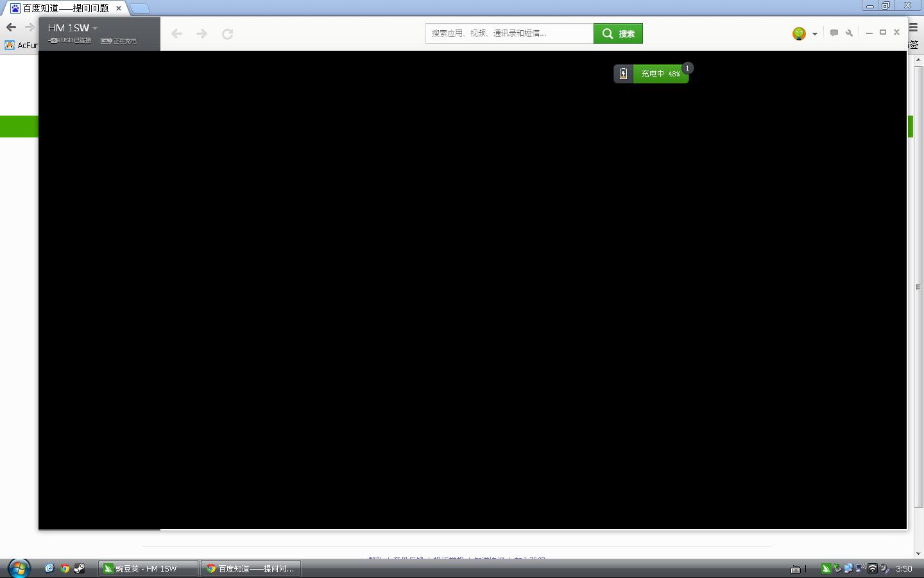This screenshot has width=924, height=578.
Task: Click the USB已连接 status icon
Action: click(70, 40)
